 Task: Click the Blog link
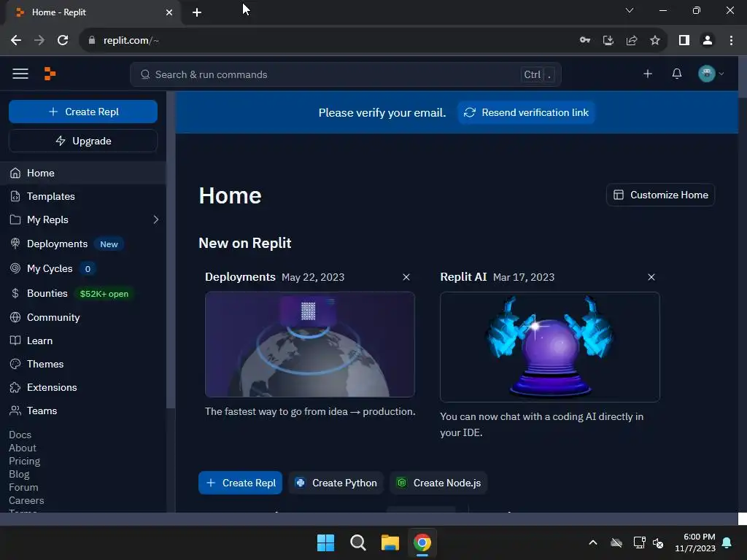[19, 474]
